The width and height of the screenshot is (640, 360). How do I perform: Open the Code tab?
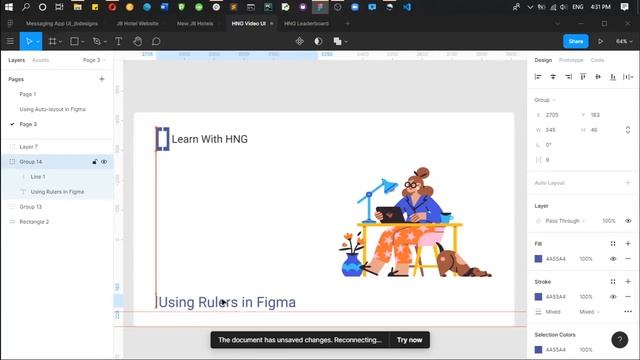click(597, 60)
